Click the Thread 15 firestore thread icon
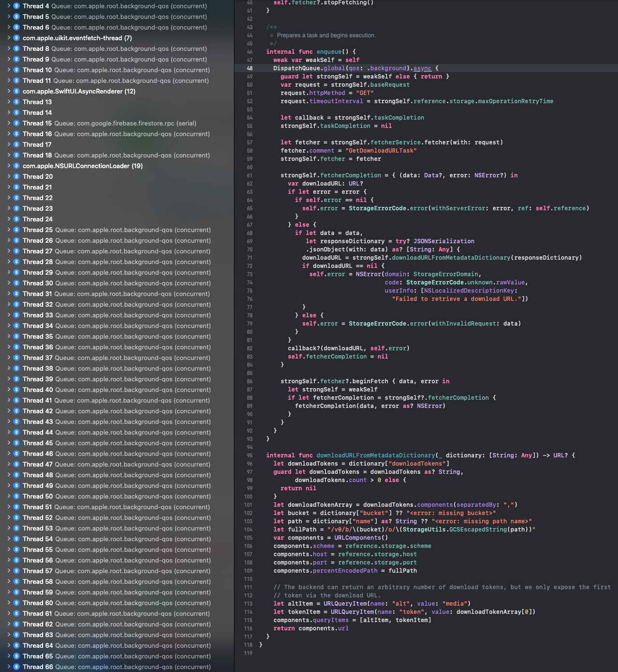This screenshot has width=618, height=672. (x=17, y=123)
